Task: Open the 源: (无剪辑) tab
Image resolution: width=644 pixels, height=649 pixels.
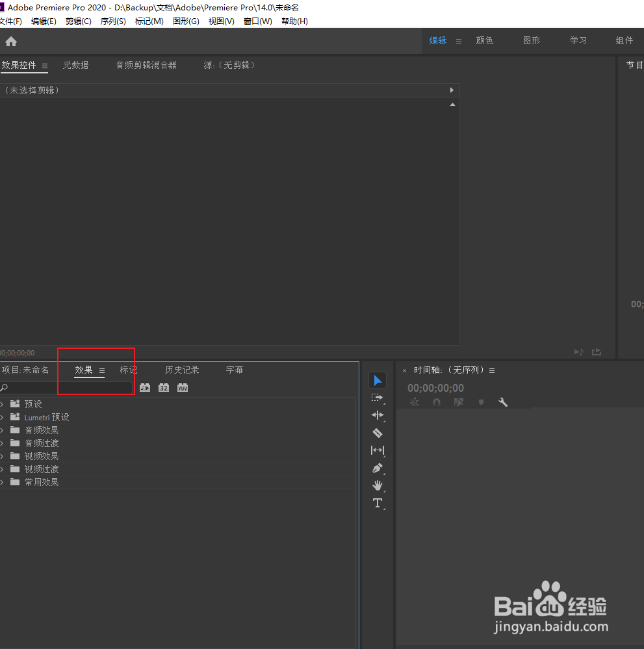Action: click(229, 66)
